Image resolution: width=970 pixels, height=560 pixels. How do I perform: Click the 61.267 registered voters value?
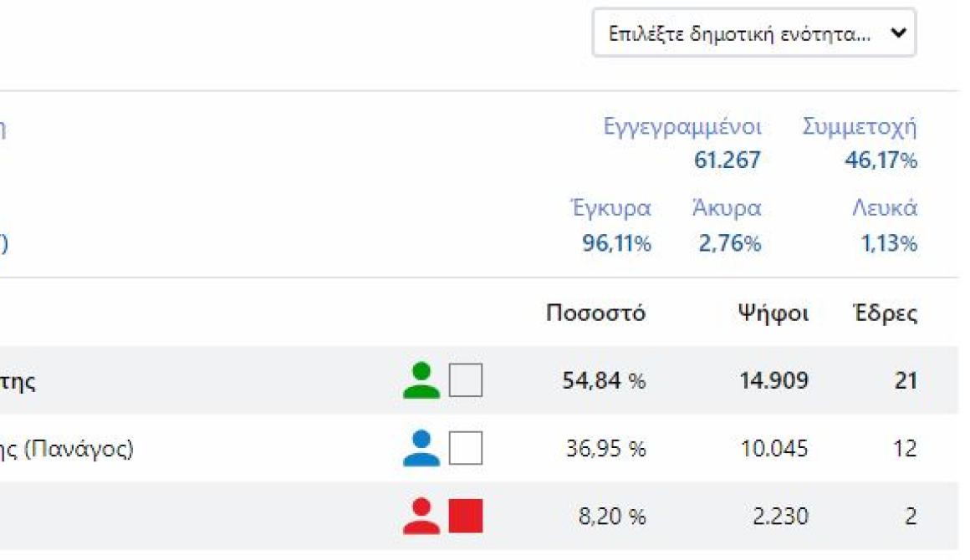coord(727,160)
